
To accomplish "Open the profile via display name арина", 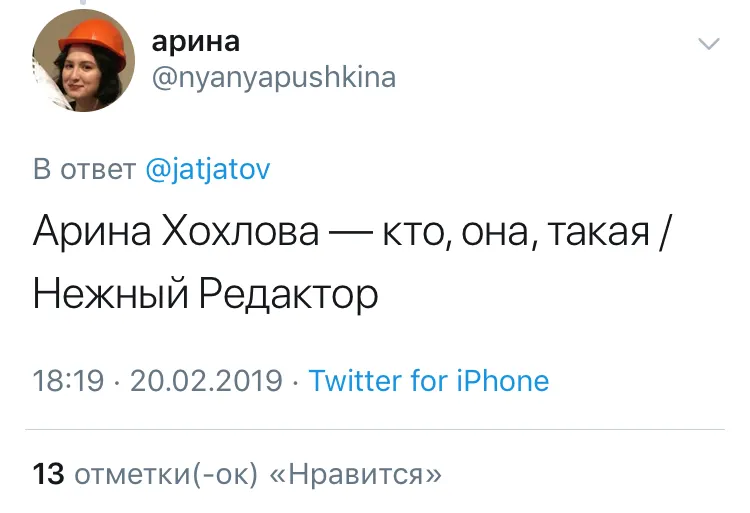I will (195, 41).
